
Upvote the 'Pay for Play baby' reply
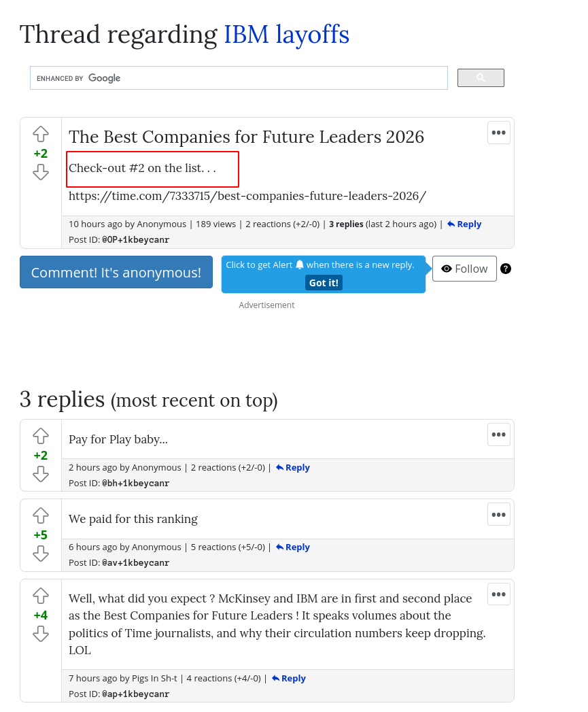[x=41, y=436]
